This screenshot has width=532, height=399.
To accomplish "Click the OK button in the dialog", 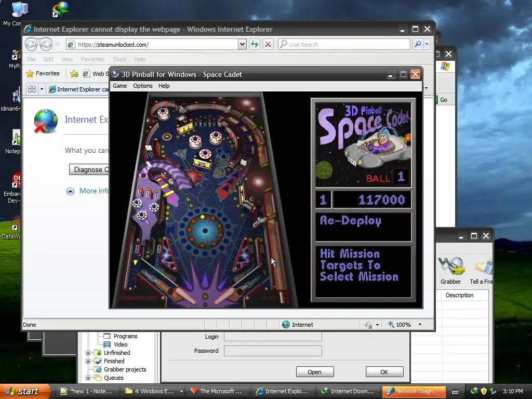I will 384,372.
